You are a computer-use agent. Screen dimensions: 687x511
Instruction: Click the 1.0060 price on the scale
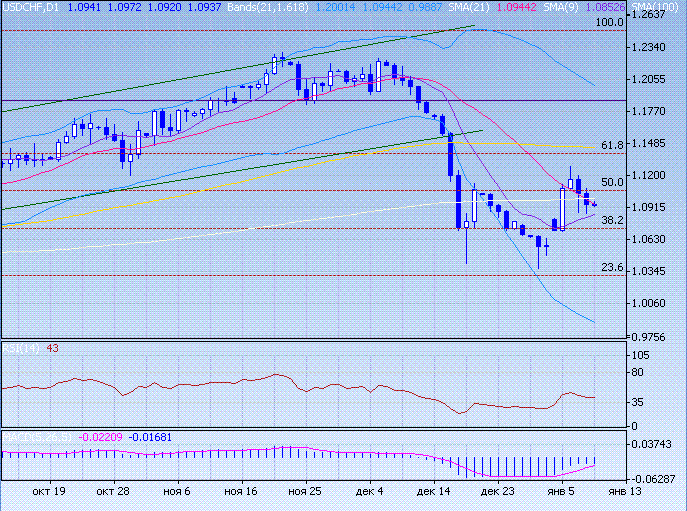(x=651, y=303)
